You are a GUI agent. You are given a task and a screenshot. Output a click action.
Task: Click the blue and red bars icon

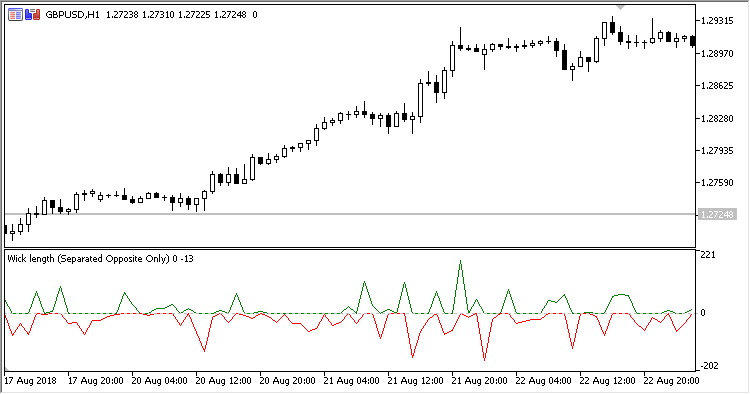pyautogui.click(x=33, y=15)
